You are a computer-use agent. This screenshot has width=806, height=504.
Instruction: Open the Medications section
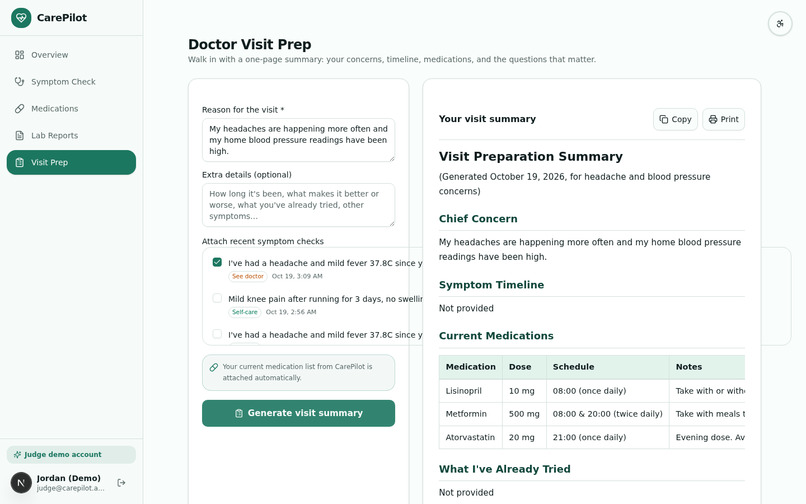coord(71,109)
